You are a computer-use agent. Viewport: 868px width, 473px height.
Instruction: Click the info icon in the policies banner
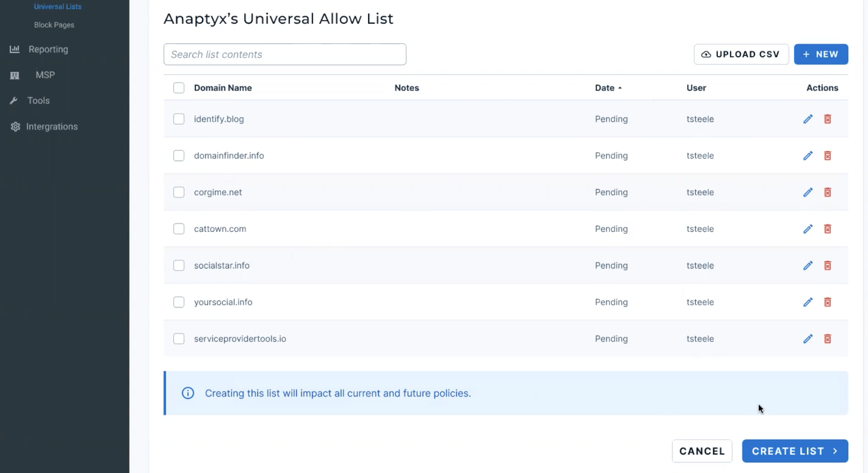pos(187,393)
